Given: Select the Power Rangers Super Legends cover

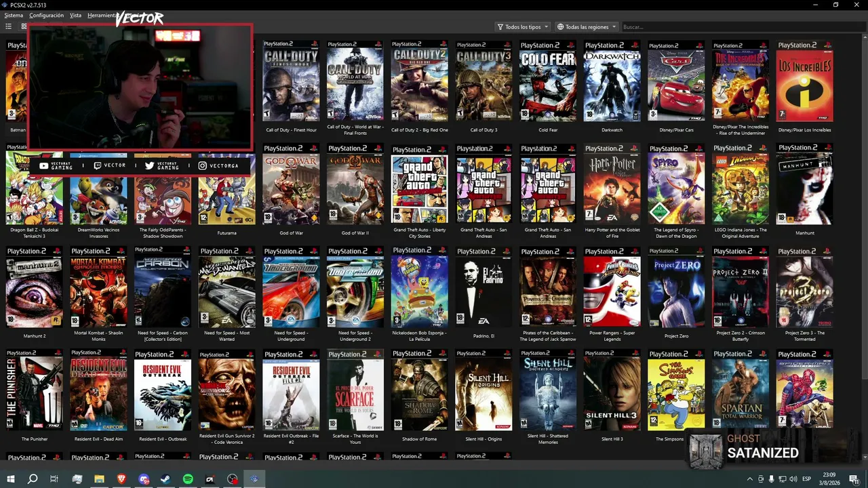Looking at the screenshot, I should tap(612, 287).
